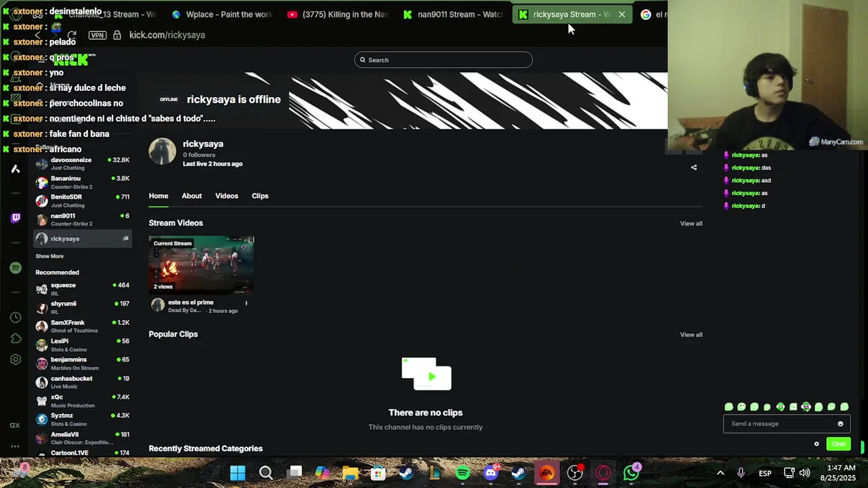Screen dimensions: 868x488
Task: Open WhatsApp from the taskbar
Action: click(631, 472)
